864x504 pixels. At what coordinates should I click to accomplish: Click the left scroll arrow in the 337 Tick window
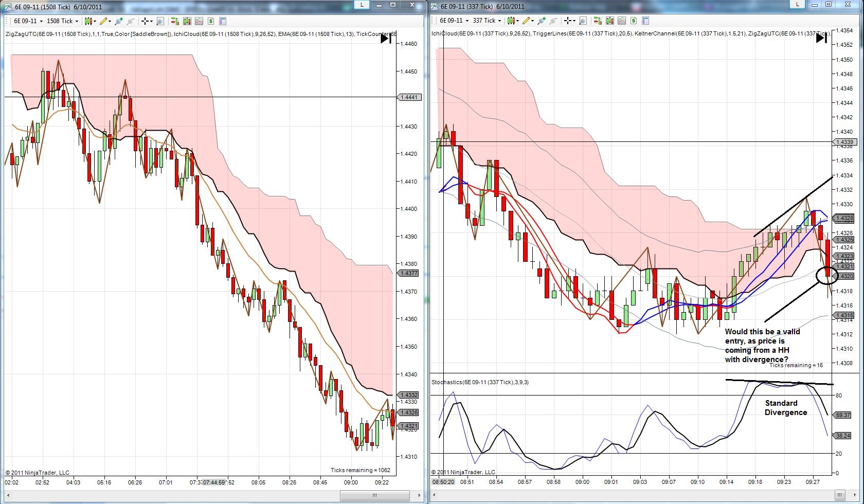[435, 496]
